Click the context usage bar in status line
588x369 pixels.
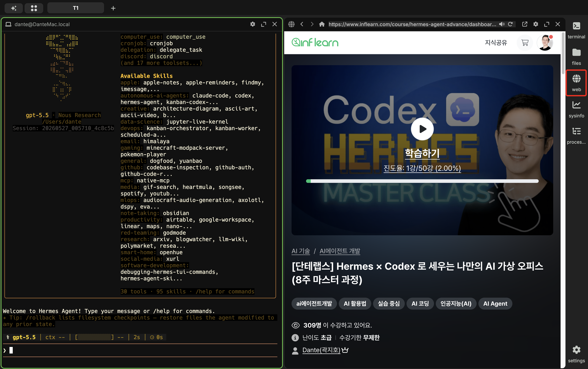click(94, 337)
